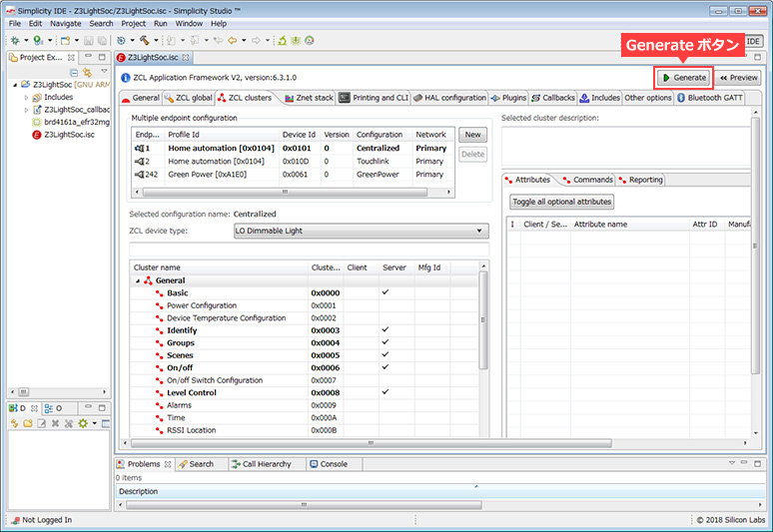Uncheck Server for the Identify cluster
This screenshot has height=532, width=773.
click(x=386, y=329)
